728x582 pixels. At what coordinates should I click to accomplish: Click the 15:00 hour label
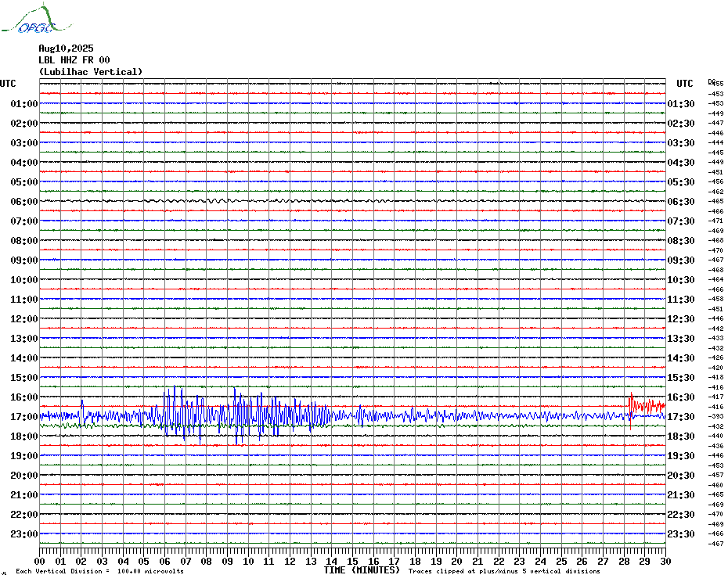click(x=24, y=377)
